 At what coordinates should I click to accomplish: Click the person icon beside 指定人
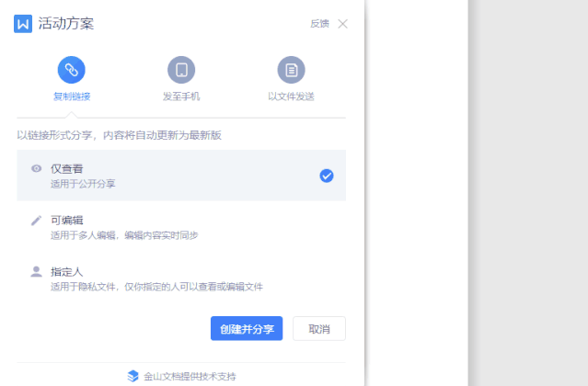37,271
